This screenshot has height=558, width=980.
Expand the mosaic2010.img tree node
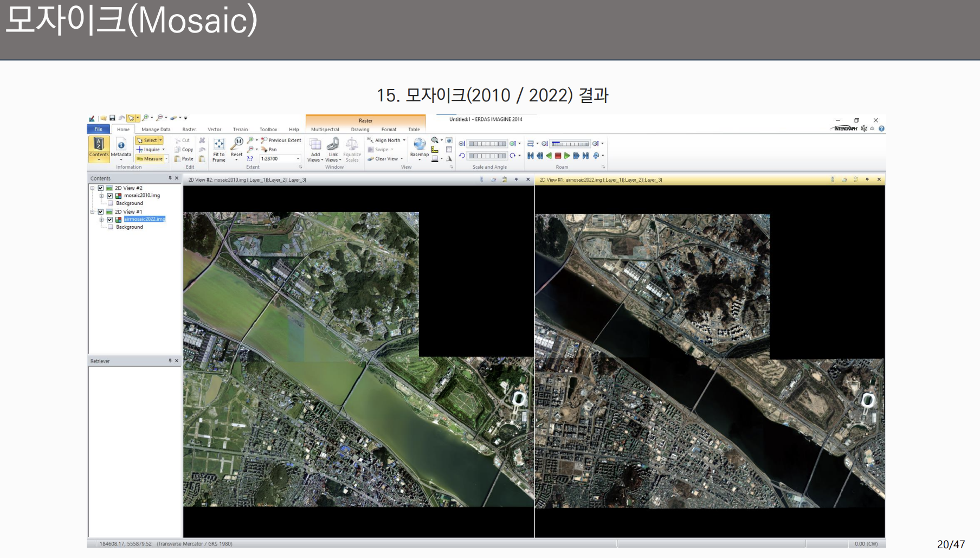click(101, 196)
